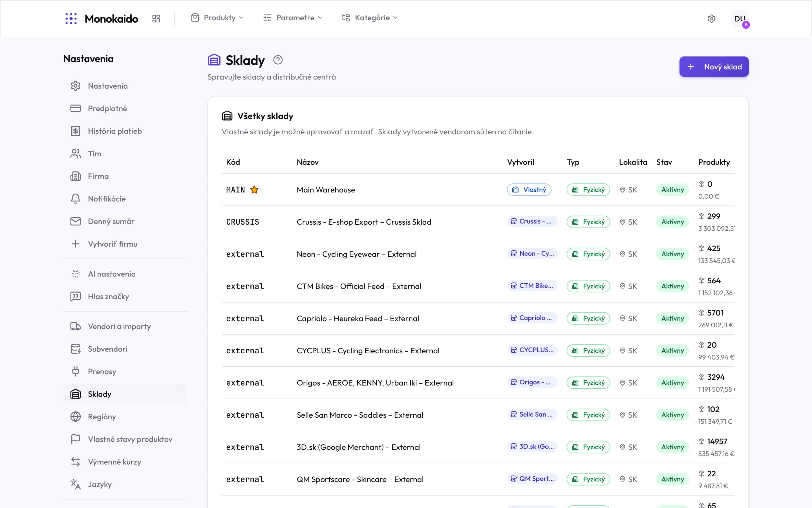Screen dimensions: 812x508
Task: Open the settings gear in the top bar
Action: click(711, 18)
